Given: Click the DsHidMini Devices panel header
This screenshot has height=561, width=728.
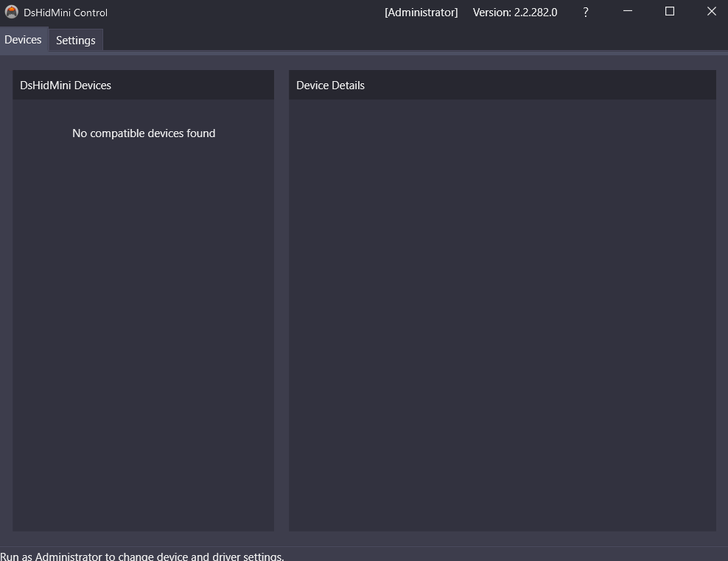Looking at the screenshot, I should [143, 86].
